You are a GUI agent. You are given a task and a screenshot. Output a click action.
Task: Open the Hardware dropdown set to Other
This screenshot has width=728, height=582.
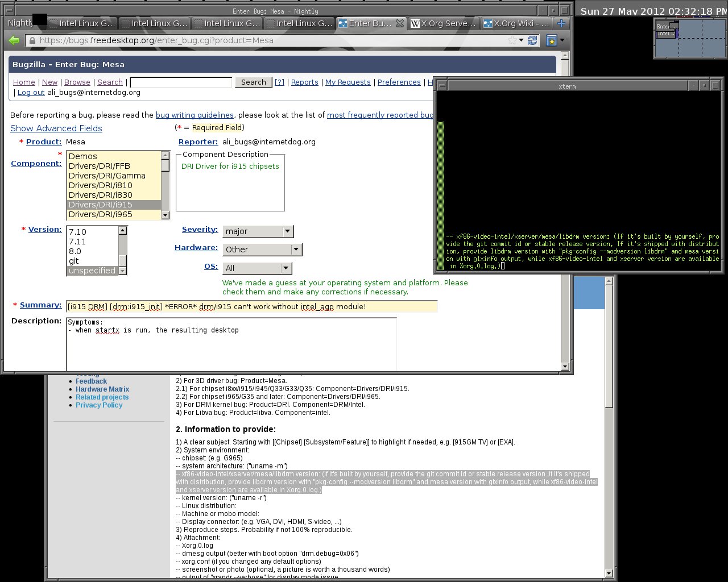point(295,250)
